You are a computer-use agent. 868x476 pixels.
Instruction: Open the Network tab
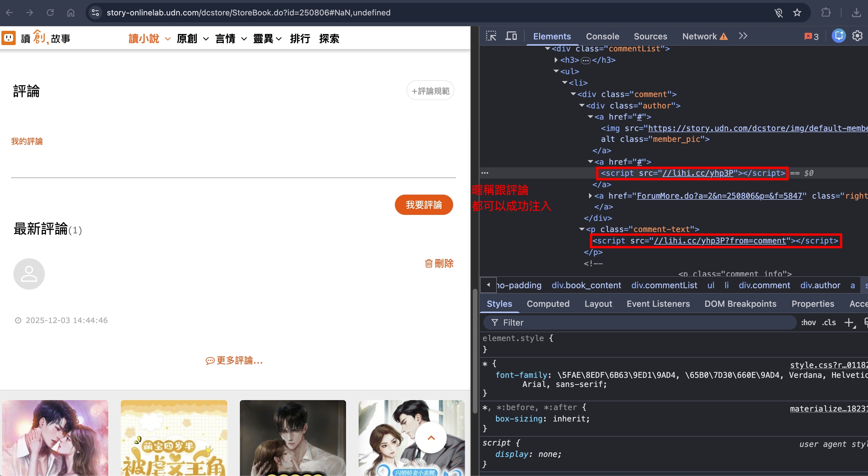[x=705, y=36]
